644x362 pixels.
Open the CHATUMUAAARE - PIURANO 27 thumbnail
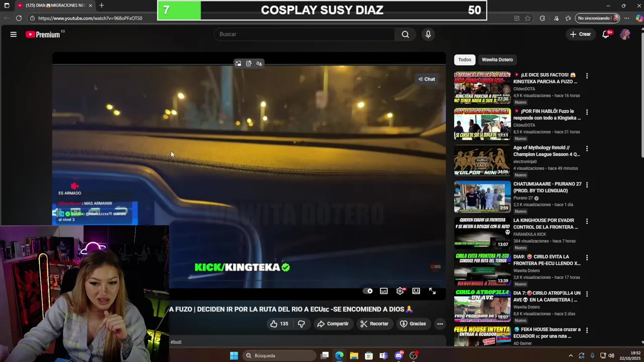click(482, 197)
